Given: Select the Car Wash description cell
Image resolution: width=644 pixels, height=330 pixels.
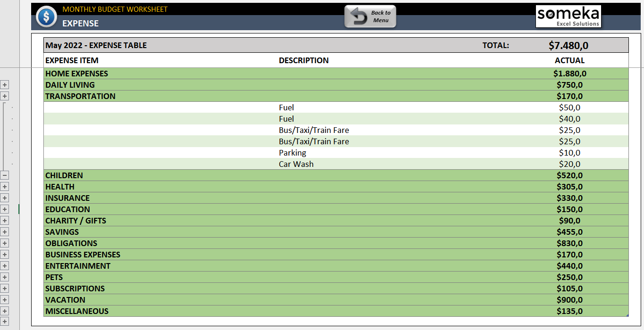Looking at the screenshot, I should click(x=295, y=164).
